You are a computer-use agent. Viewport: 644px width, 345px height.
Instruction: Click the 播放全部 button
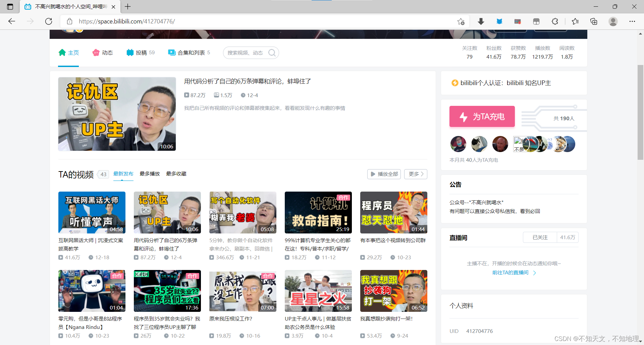(384, 174)
